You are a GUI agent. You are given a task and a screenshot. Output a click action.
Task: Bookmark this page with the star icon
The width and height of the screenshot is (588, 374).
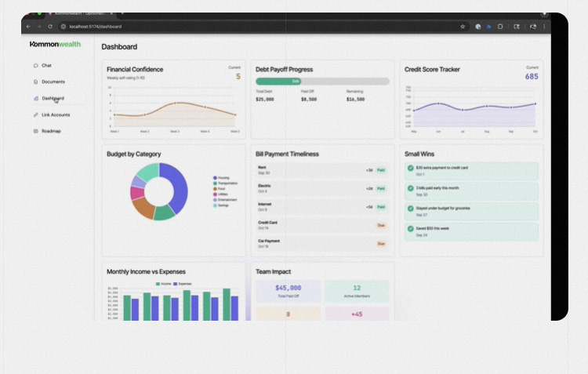[x=463, y=27]
